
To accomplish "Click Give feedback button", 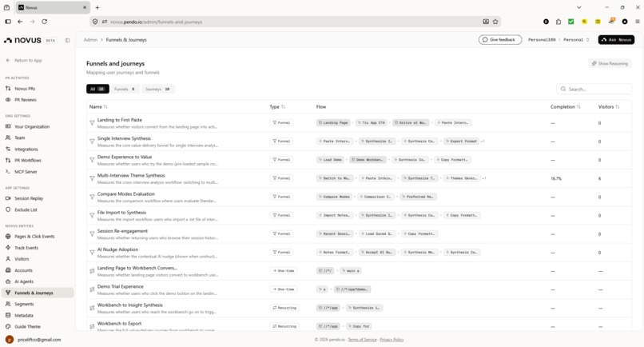I will (x=500, y=40).
